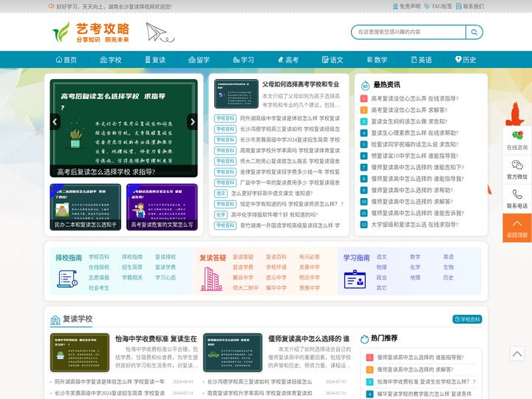Click 化学 under 学习指南
This screenshot has height=399, width=532.
point(415,267)
